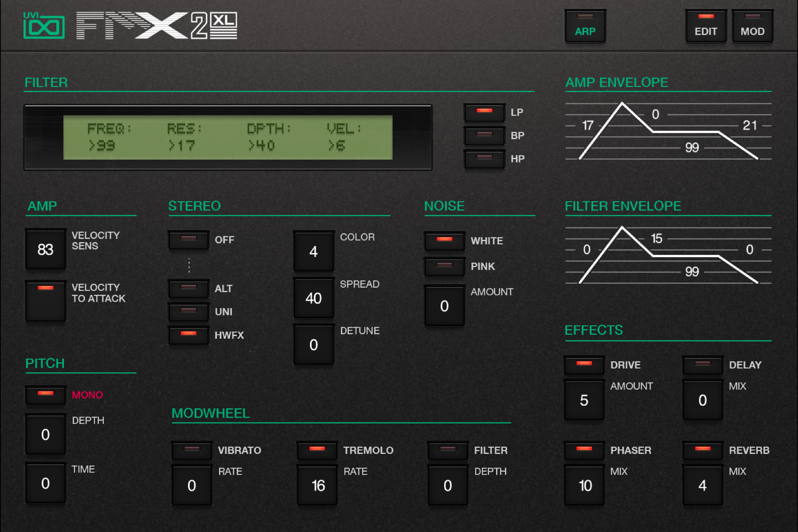
Task: Enable the Vibrato modwheel option
Action: [191, 450]
